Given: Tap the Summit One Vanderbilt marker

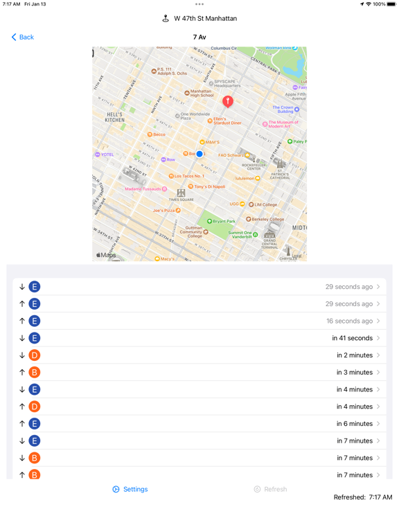Looking at the screenshot, I should pos(255,234).
